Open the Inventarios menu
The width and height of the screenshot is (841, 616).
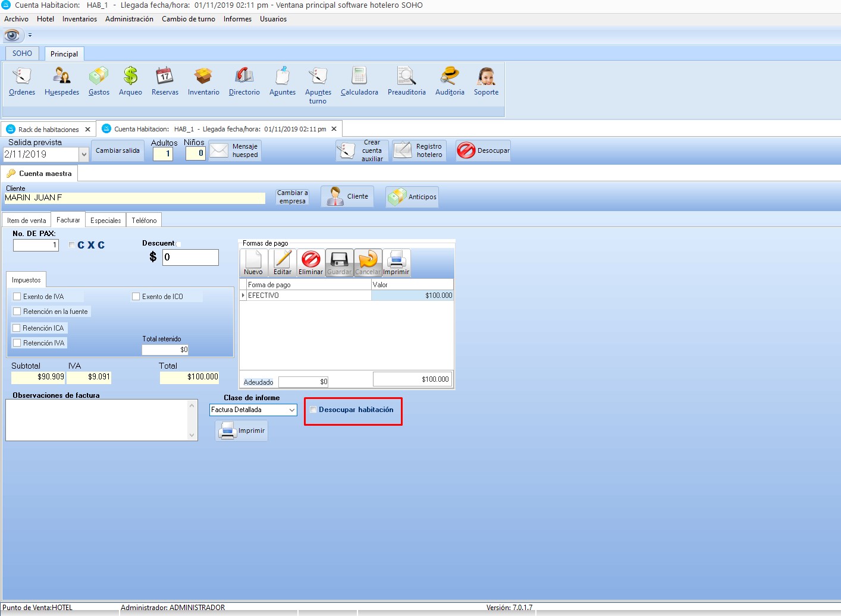coord(80,19)
